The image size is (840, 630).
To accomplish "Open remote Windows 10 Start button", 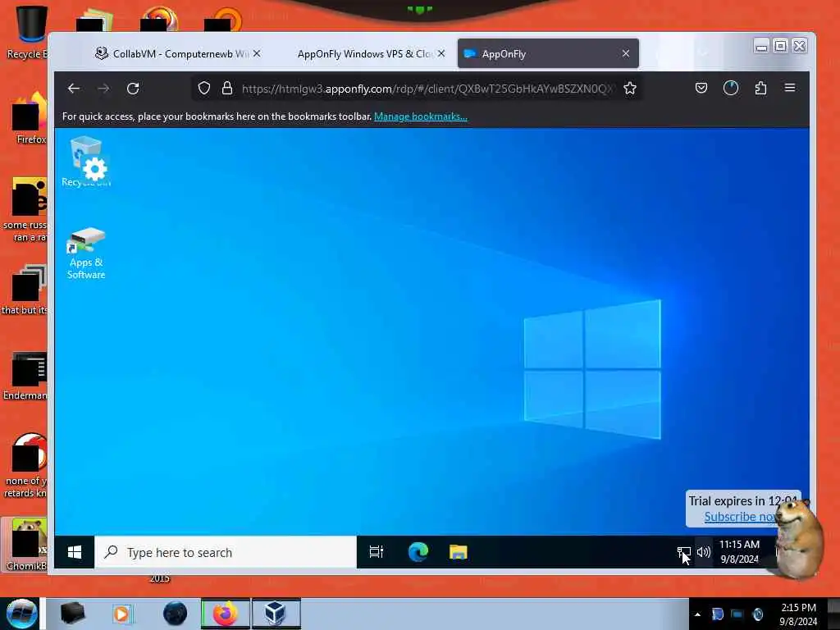I will pos(75,552).
